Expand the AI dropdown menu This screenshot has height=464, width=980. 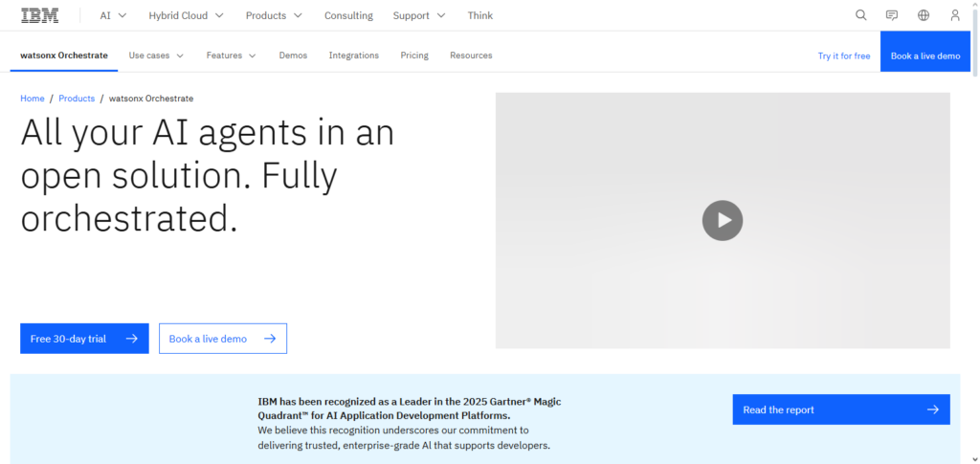click(x=113, y=15)
